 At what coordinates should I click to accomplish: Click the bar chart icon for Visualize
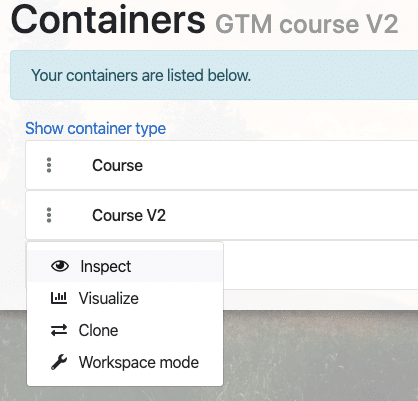click(x=59, y=298)
